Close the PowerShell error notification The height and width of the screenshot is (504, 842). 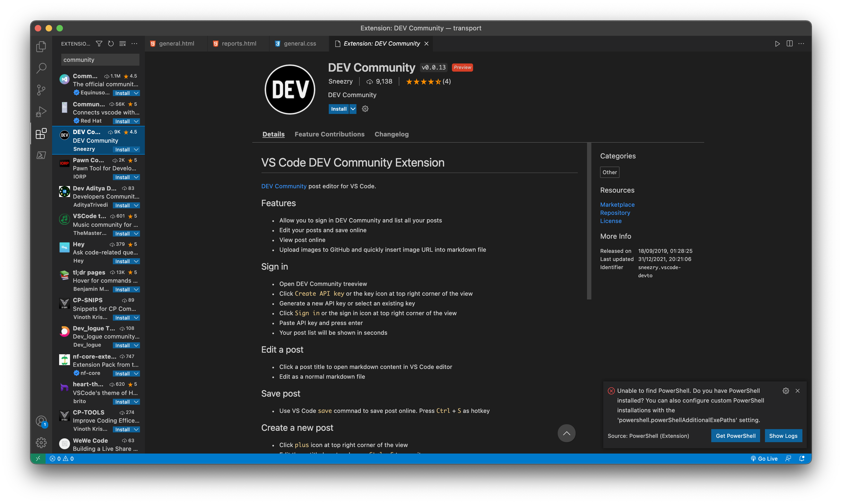click(798, 391)
